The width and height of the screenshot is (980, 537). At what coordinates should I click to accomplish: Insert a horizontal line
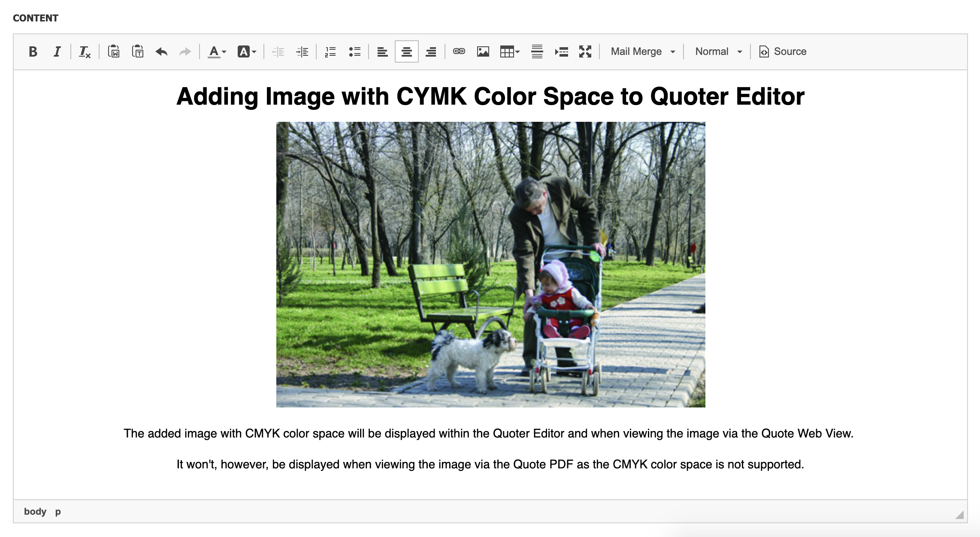[537, 52]
